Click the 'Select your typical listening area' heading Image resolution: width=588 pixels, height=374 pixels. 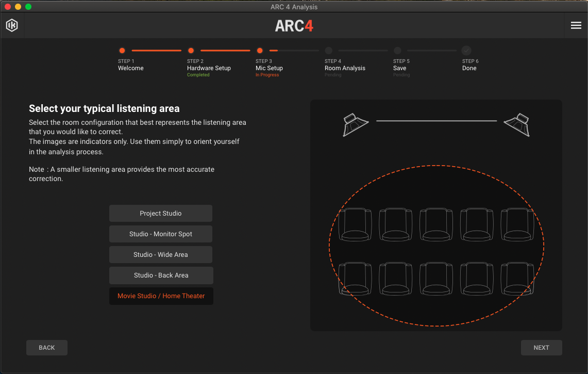[104, 108]
